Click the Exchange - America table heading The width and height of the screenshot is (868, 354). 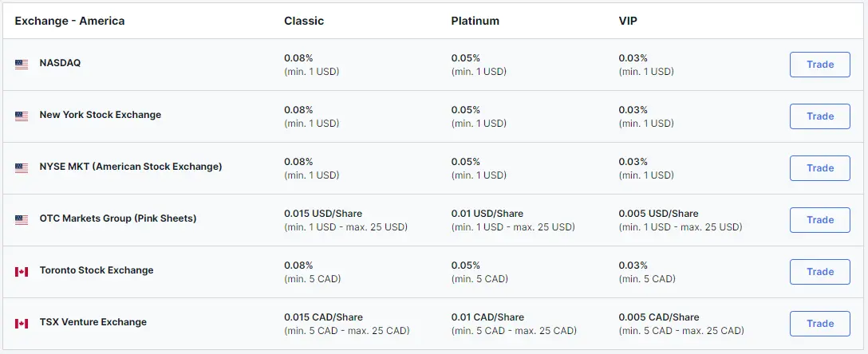[x=69, y=21]
